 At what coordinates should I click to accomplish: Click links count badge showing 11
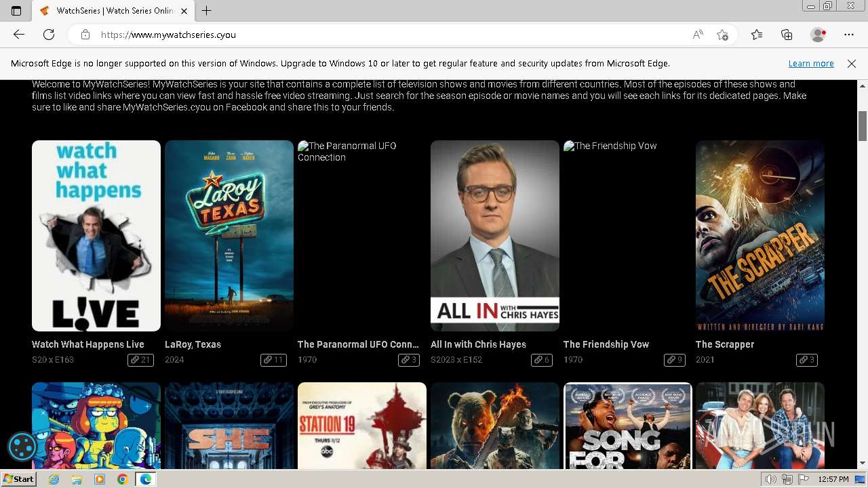(x=273, y=360)
